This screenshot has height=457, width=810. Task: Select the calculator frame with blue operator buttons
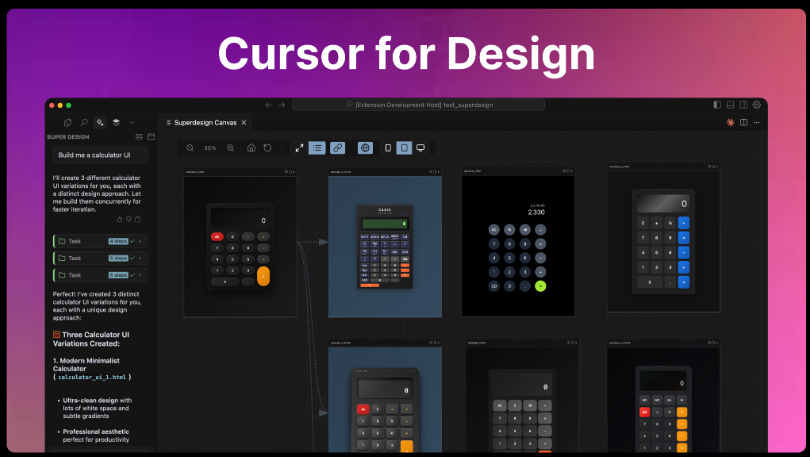pos(664,239)
